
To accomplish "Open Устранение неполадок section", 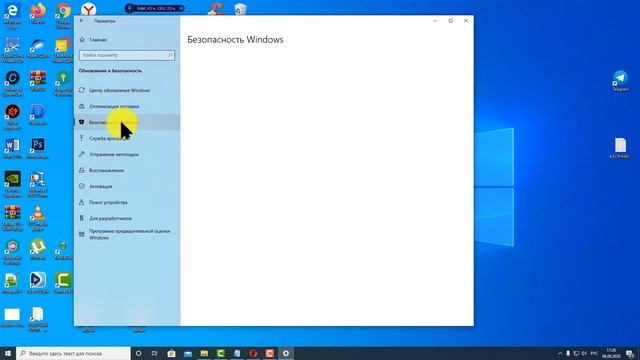I will tap(127, 154).
